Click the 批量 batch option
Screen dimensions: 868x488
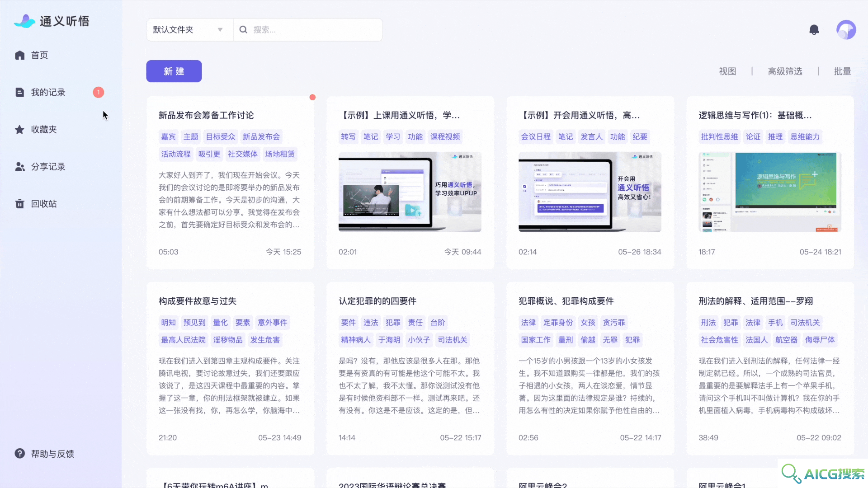click(842, 71)
